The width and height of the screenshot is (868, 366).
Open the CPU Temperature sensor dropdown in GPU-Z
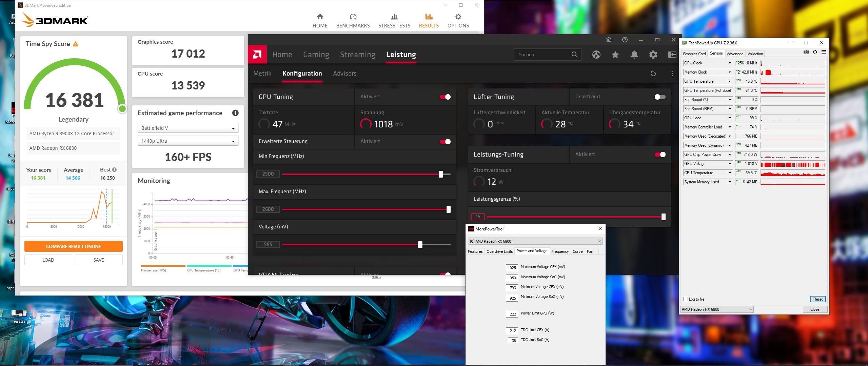730,173
